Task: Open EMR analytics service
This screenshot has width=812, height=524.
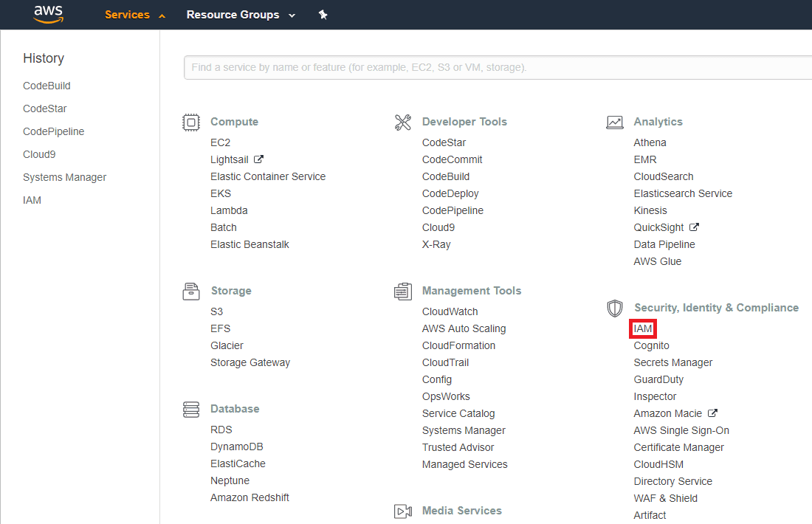Action: (x=644, y=159)
